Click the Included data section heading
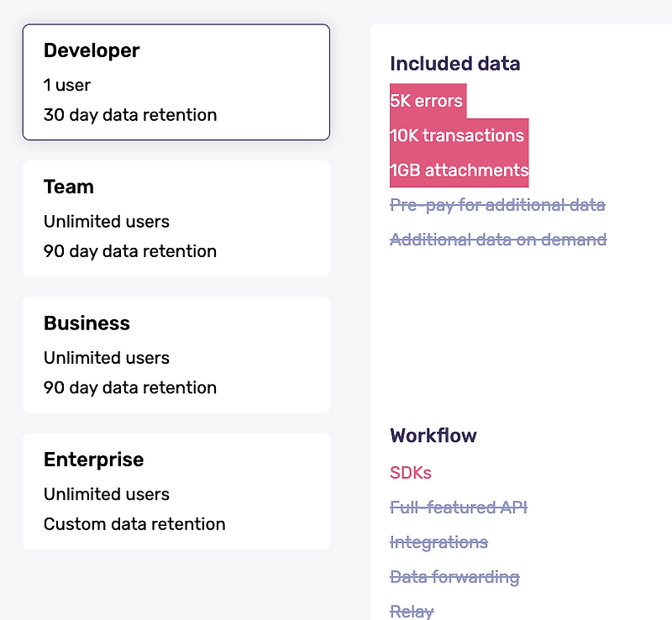This screenshot has height=620, width=672. (455, 64)
